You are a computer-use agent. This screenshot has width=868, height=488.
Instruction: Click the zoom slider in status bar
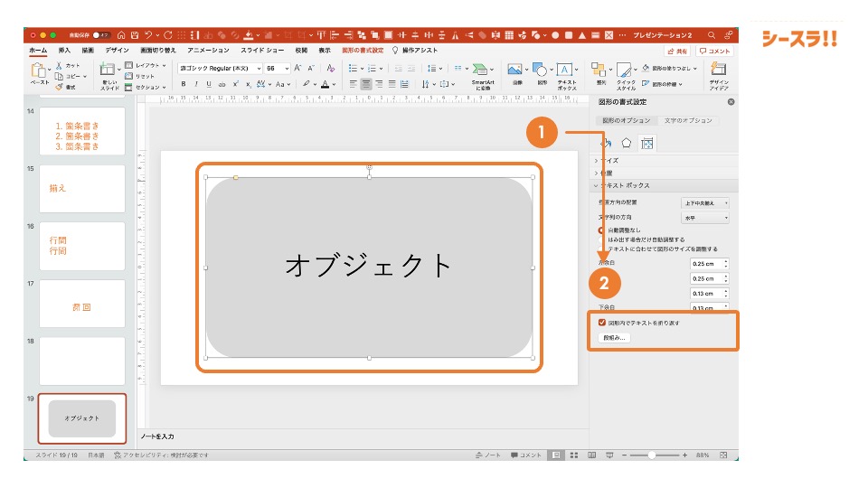(x=652, y=455)
